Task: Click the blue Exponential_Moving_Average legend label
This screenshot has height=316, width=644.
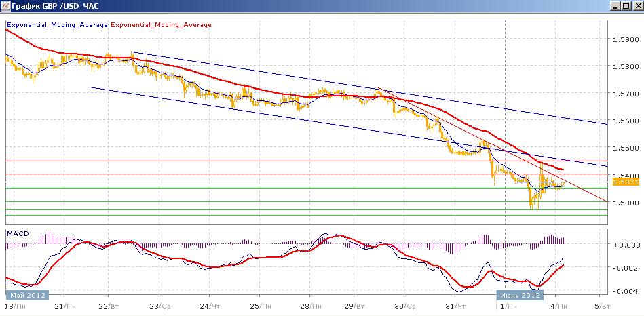Action: pos(56,25)
